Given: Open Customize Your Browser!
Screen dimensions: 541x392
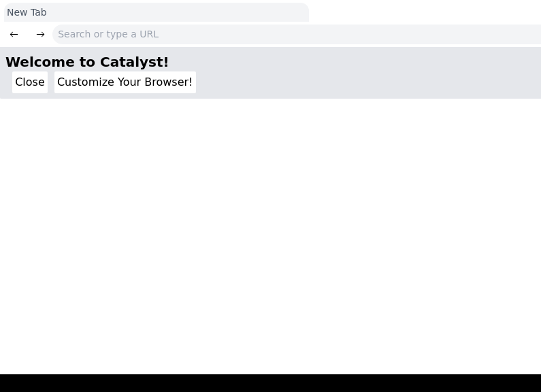Looking at the screenshot, I should [125, 82].
